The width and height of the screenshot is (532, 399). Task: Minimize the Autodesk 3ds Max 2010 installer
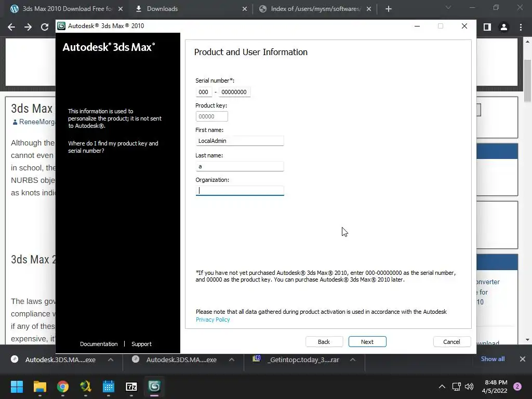[x=417, y=26]
